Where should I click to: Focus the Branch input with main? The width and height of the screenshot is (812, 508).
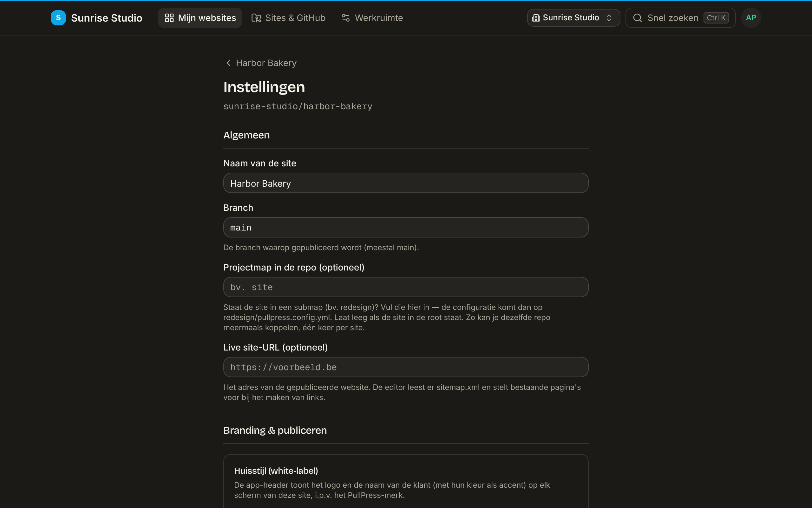coord(406,227)
